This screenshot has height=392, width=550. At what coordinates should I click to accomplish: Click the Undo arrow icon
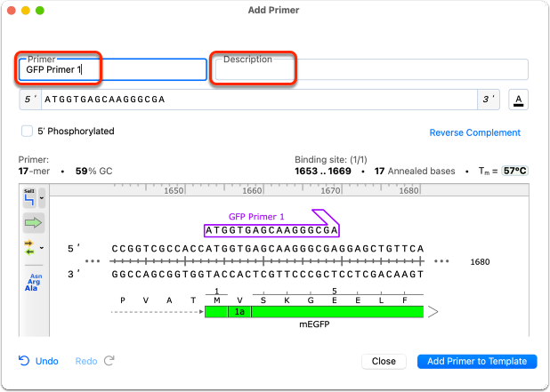[x=24, y=361]
